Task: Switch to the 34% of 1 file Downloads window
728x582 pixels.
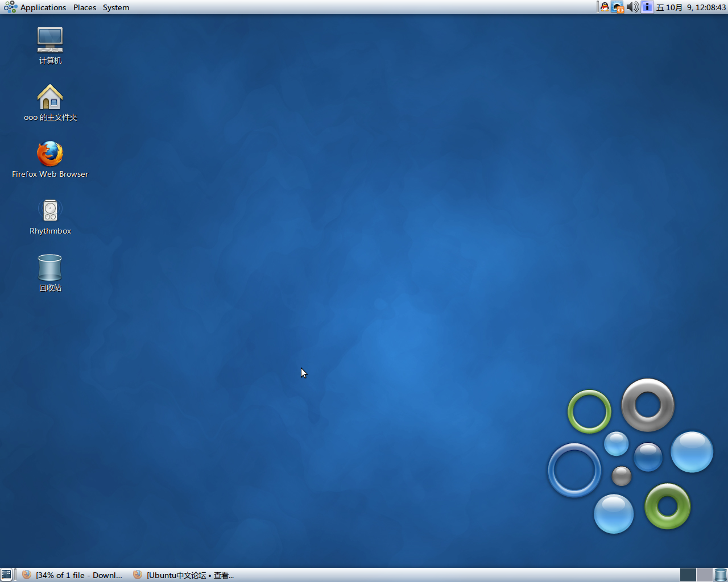Action: click(72, 575)
